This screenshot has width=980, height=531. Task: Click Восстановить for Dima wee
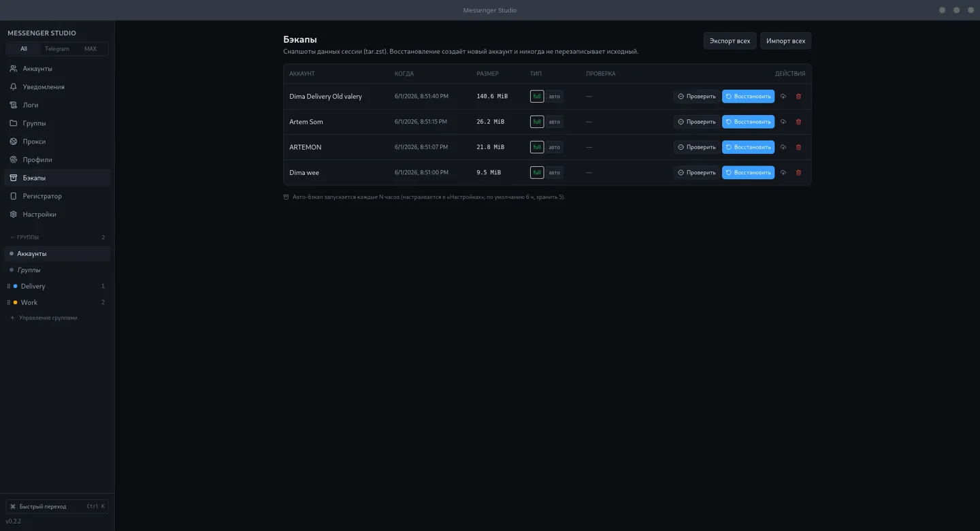click(748, 173)
